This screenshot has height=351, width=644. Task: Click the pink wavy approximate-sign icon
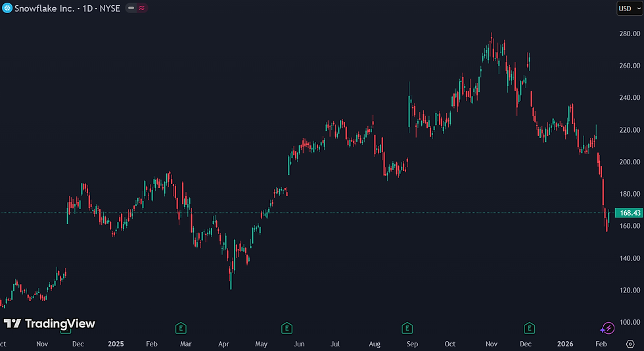tap(142, 9)
